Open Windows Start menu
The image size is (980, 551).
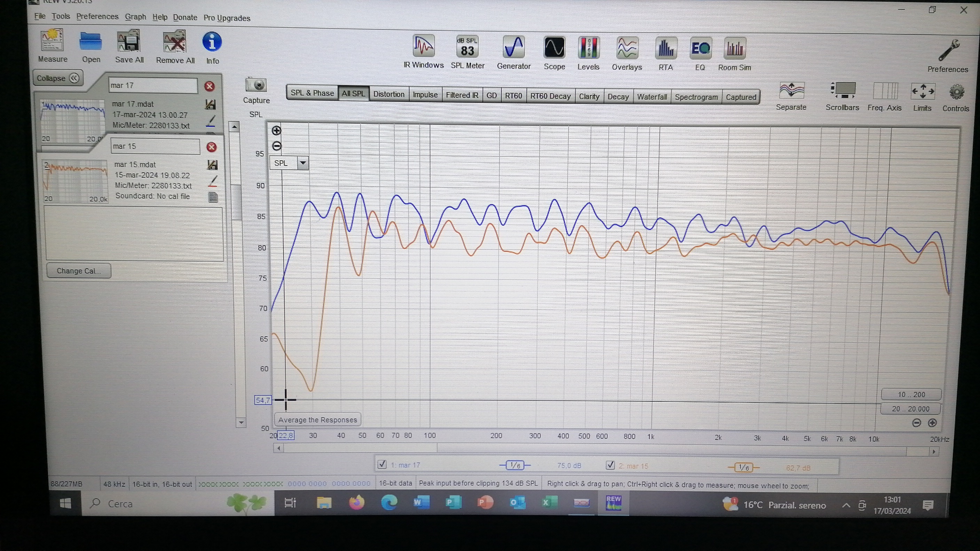point(65,503)
